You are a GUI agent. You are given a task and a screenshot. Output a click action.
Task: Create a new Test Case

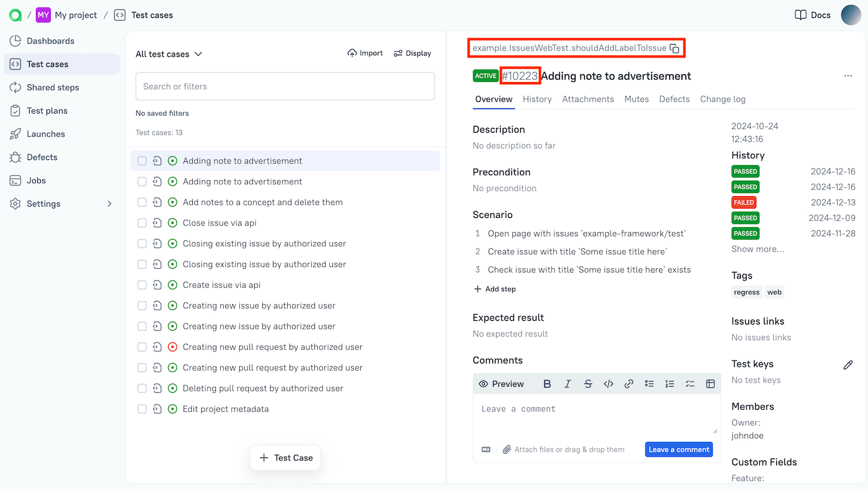[285, 457]
